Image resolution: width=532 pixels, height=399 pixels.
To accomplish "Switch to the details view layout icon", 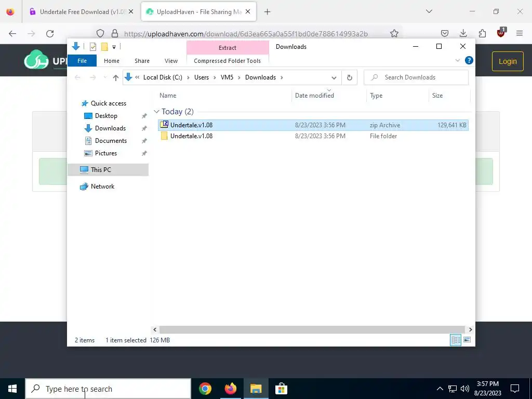I will [455, 340].
